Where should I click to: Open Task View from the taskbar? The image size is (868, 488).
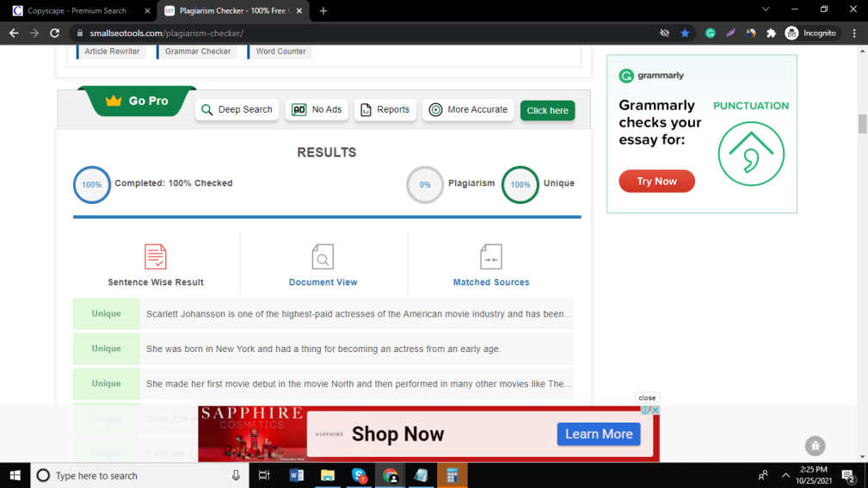(264, 475)
